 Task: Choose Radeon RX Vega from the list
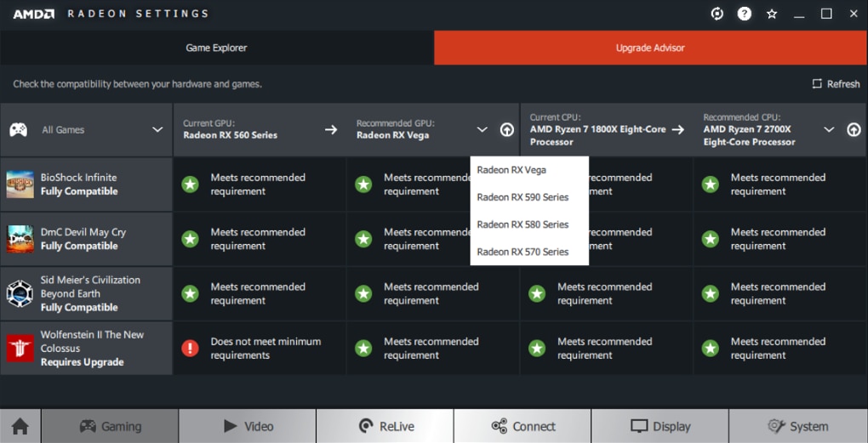tap(529, 170)
